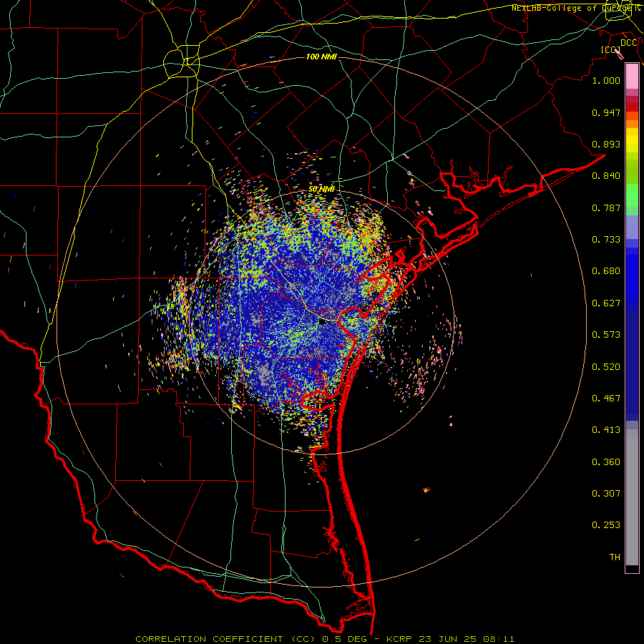The width and height of the screenshot is (644, 644).
Task: Click the 0.253 legend value
Action: tap(606, 525)
